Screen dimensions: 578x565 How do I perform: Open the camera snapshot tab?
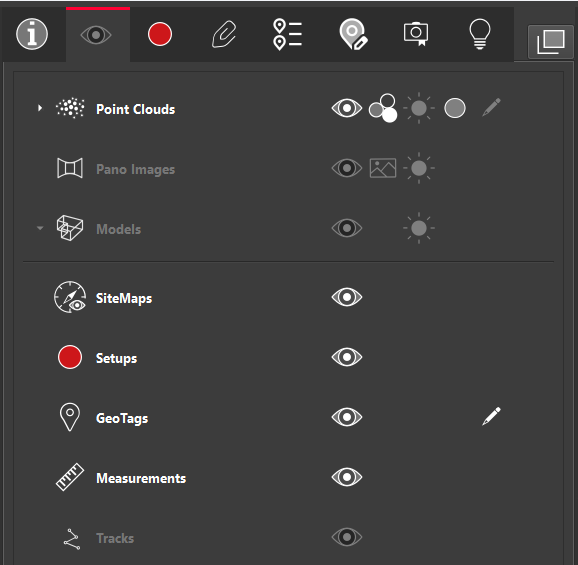point(416,34)
